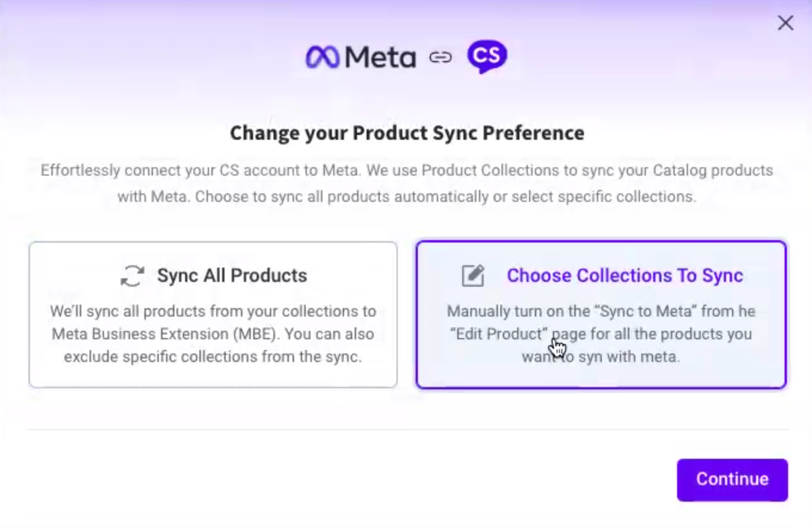Image resolution: width=812 pixels, height=528 pixels.
Task: Click the exclude specific collections sentence
Action: 213,357
